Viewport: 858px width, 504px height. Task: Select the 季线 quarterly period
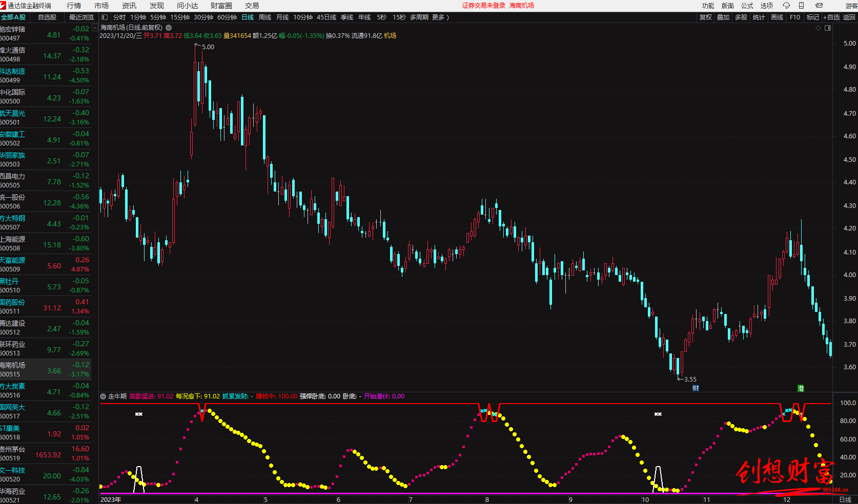[x=347, y=17]
